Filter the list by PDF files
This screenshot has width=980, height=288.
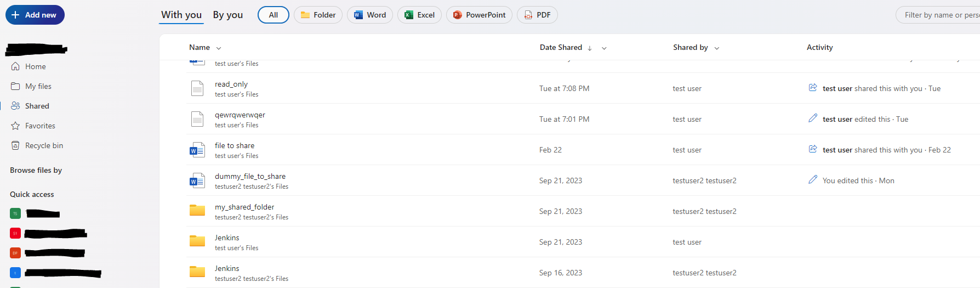[537, 15]
